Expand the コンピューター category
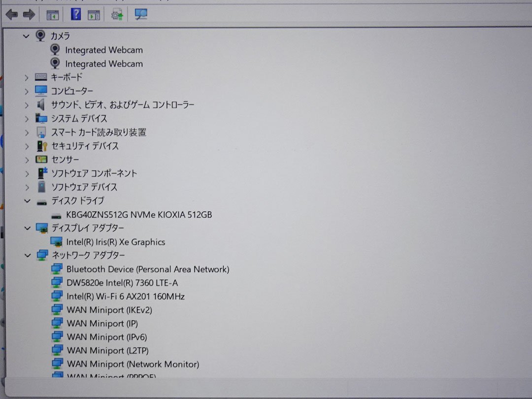532x399 pixels. (x=27, y=91)
